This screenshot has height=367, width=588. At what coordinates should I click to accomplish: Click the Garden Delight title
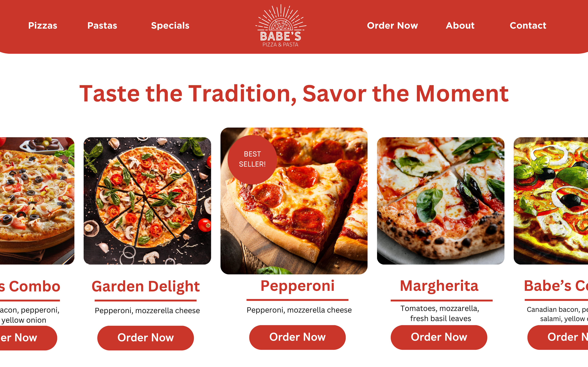point(146,286)
